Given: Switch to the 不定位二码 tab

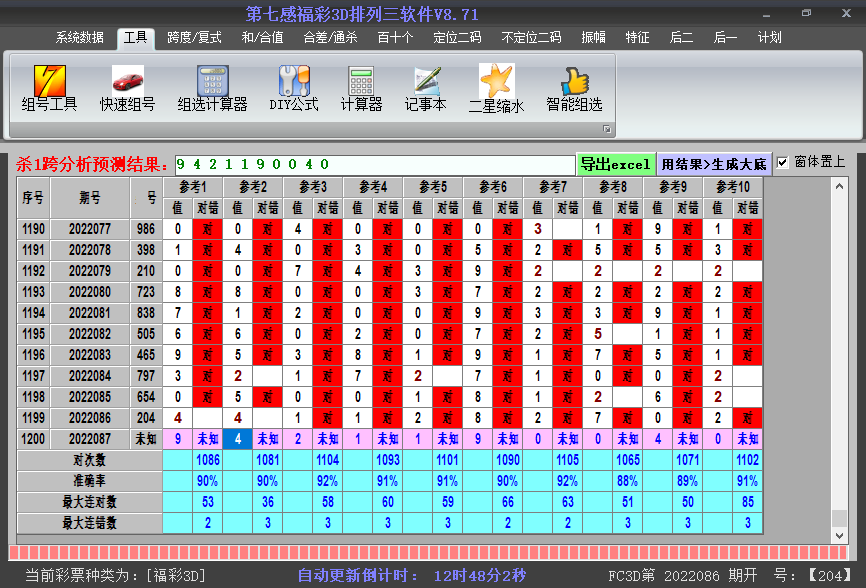Looking at the screenshot, I should (531, 38).
